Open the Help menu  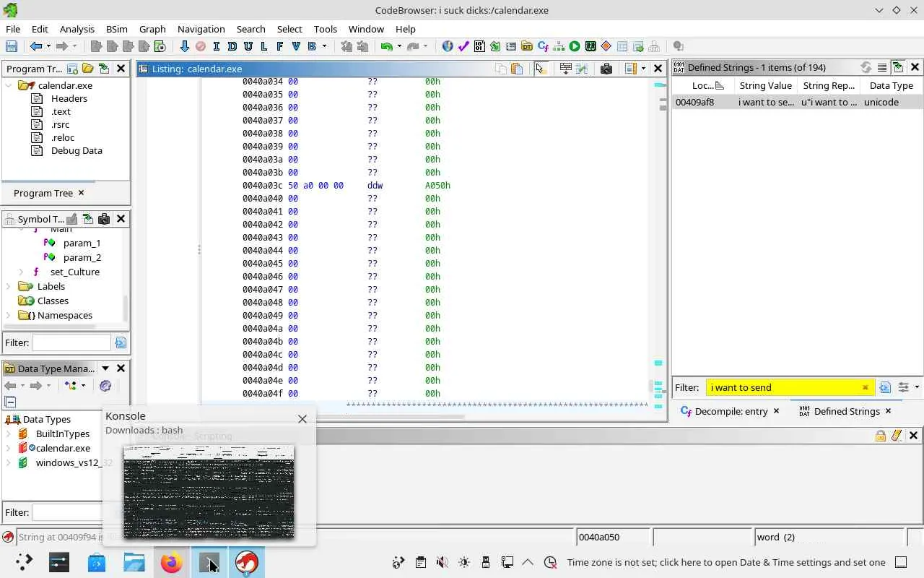click(x=406, y=29)
